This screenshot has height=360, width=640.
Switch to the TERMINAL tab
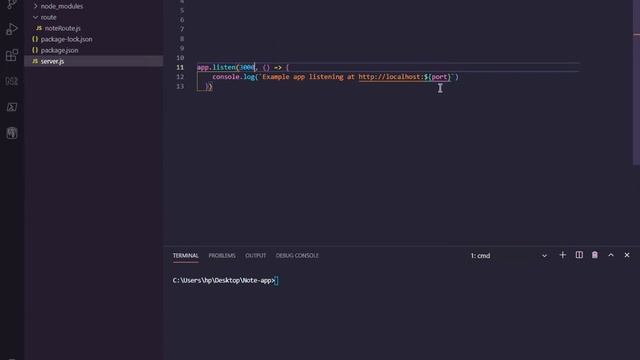(185, 256)
